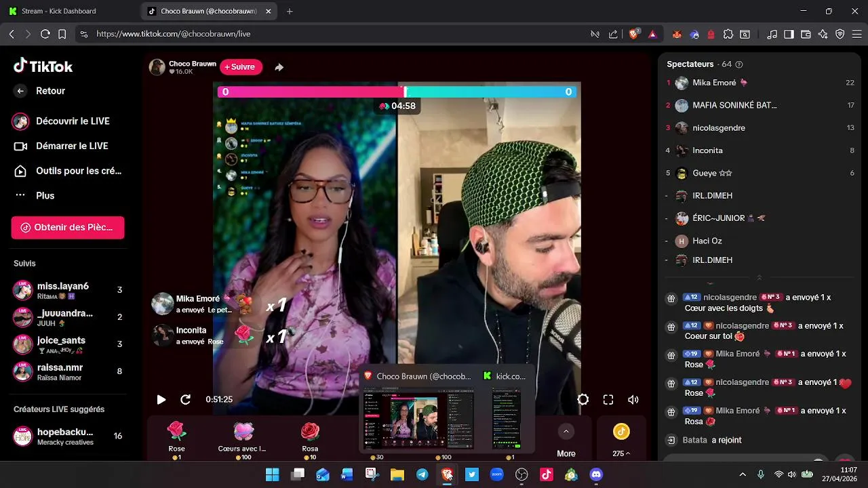Send the Cœurs avec les doigts gift
The width and height of the screenshot is (868, 488).
click(243, 440)
